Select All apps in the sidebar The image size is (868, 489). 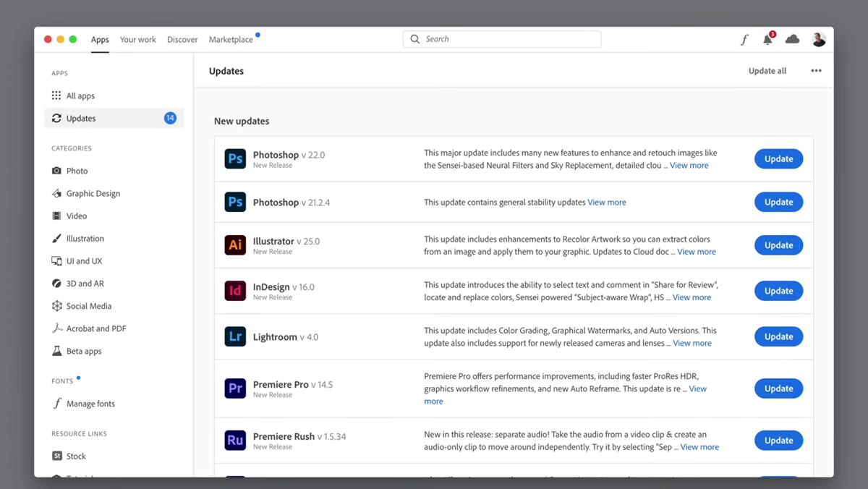(x=114, y=95)
